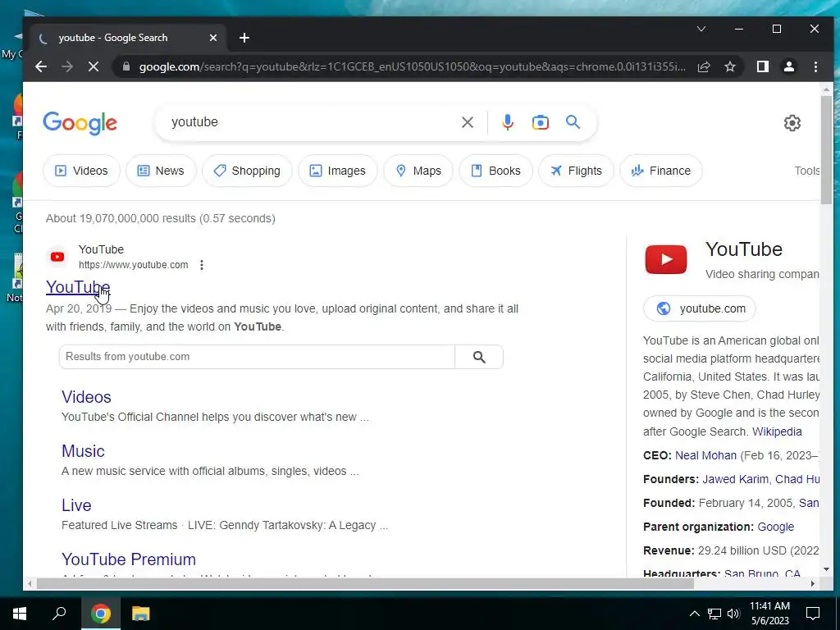This screenshot has height=630, width=840.
Task: Open the share this page icon
Action: (703, 66)
